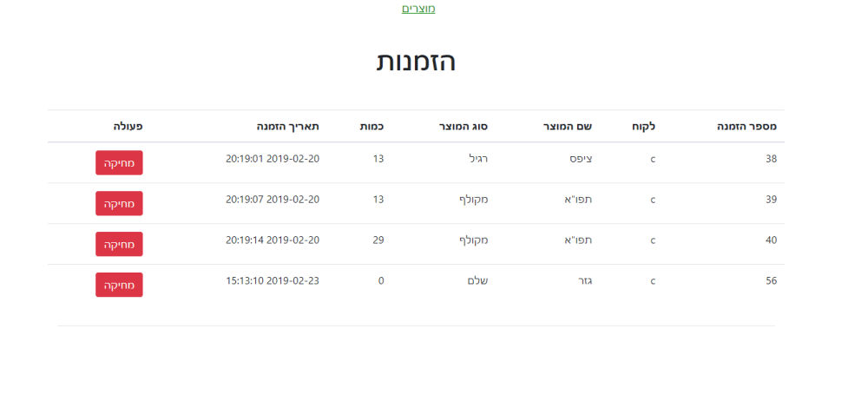
Task: Remove order 40 with מחיקה button
Action: pos(119,244)
